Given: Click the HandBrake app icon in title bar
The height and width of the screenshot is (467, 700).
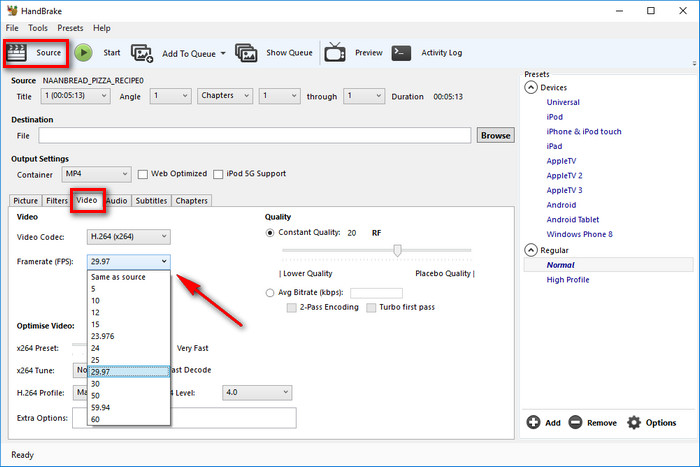Looking at the screenshot, I should 12,10.
